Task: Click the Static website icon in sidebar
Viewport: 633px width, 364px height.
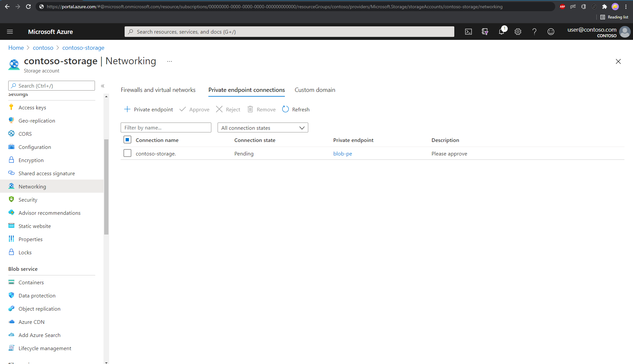Action: click(x=12, y=226)
